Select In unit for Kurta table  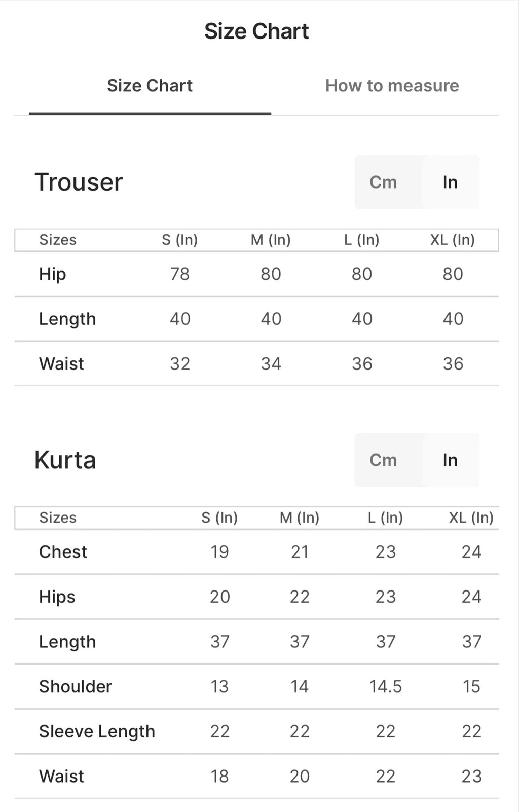click(450, 460)
